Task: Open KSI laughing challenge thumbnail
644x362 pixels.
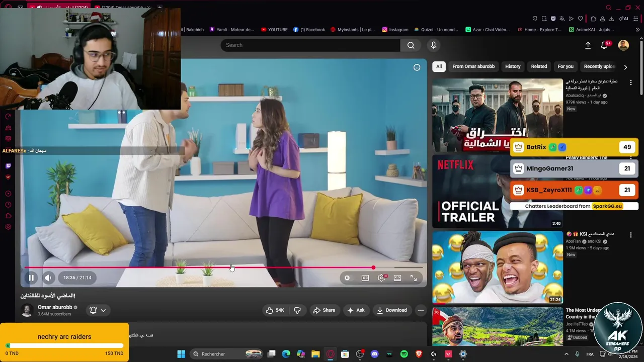Action: [x=498, y=267]
